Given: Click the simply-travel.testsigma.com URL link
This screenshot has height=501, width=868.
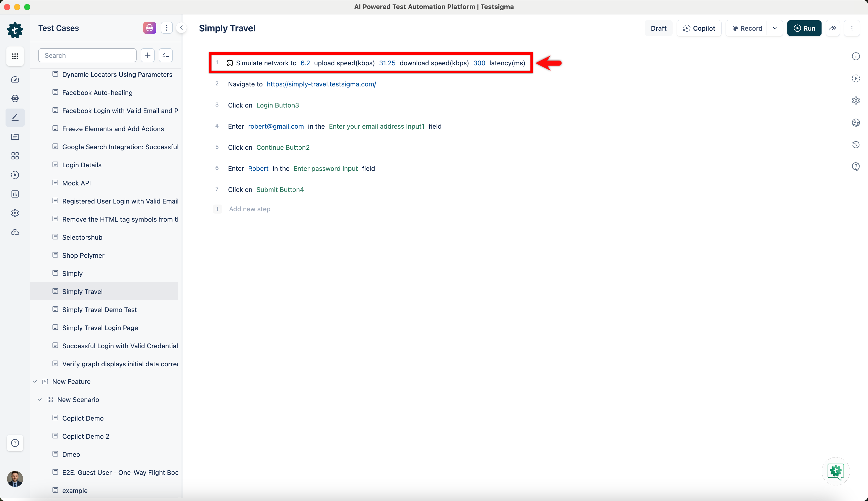Looking at the screenshot, I should tap(321, 84).
